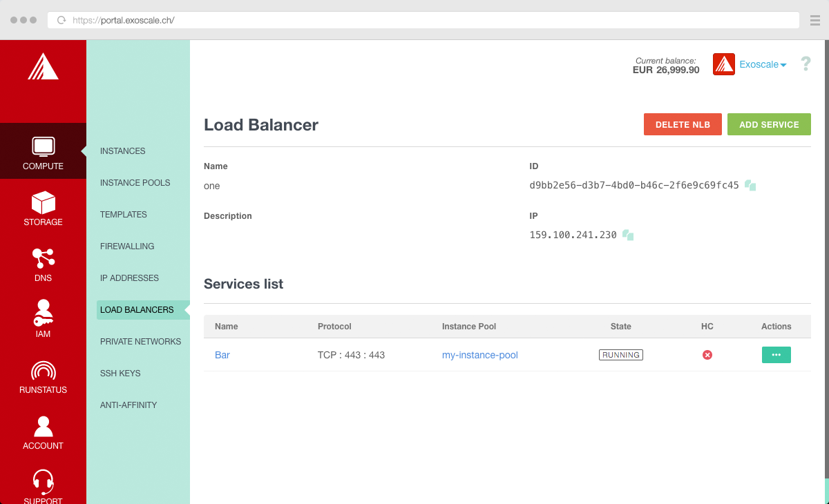
Task: Click the Services list heading
Action: (x=243, y=284)
